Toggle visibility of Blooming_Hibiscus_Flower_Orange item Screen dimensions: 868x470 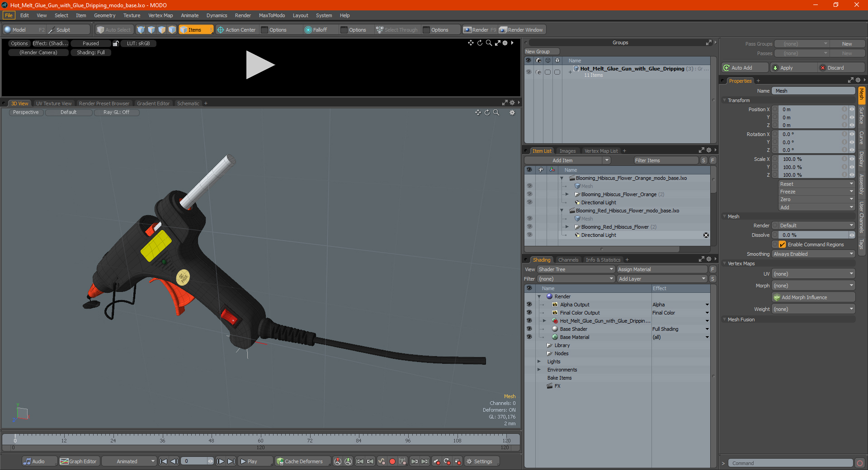pyautogui.click(x=529, y=194)
